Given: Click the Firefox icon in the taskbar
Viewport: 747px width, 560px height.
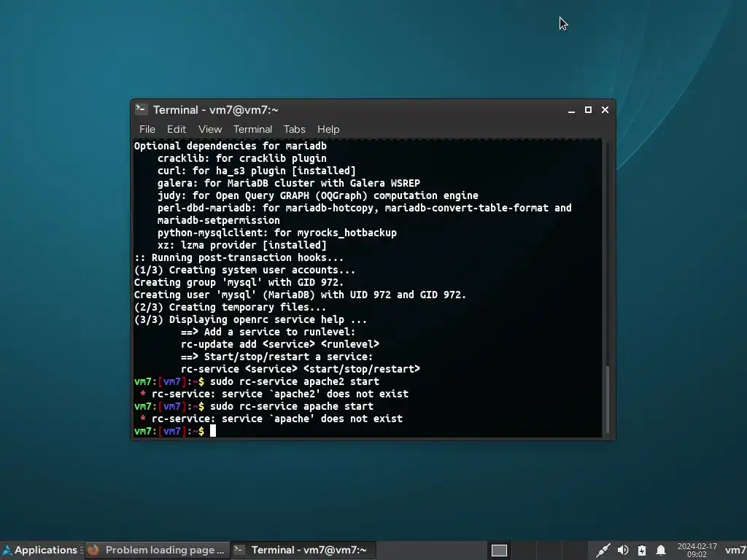Looking at the screenshot, I should 93,550.
